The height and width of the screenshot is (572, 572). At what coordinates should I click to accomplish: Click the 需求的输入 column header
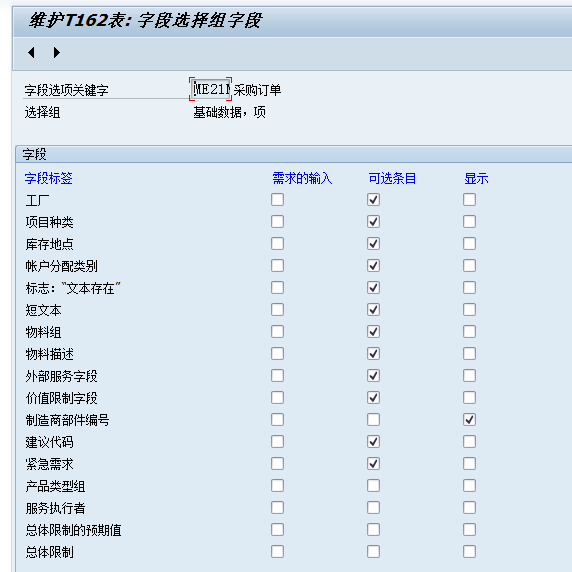(x=302, y=178)
